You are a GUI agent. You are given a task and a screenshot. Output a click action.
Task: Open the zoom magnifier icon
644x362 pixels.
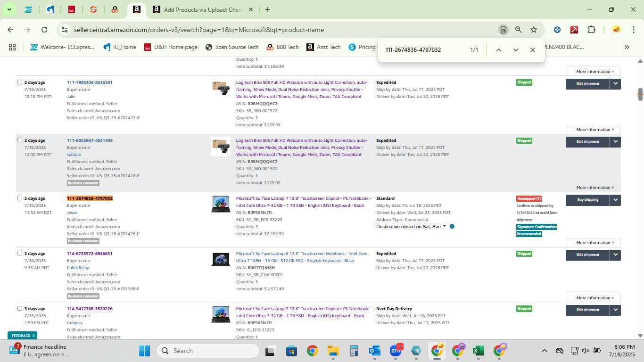pyautogui.click(x=519, y=30)
